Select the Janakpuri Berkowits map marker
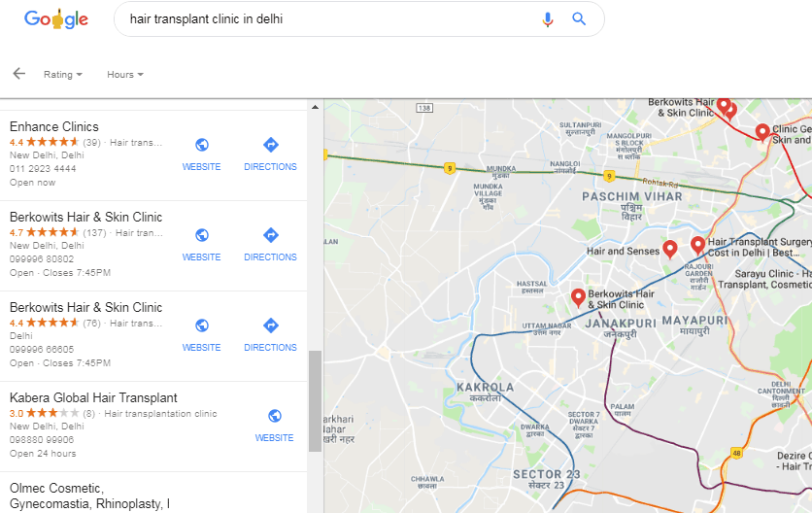Screen dimensions: 812x513 (x=578, y=298)
